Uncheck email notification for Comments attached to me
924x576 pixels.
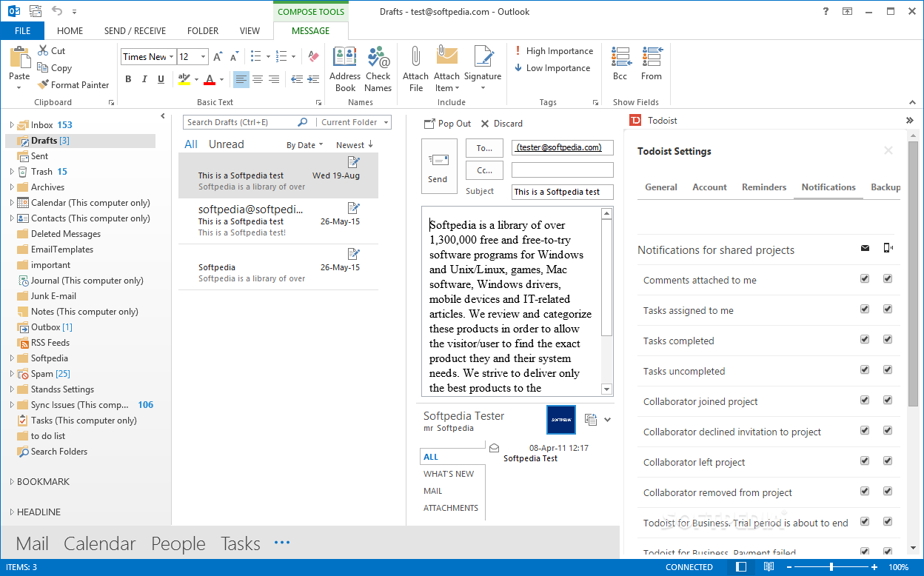(x=865, y=279)
